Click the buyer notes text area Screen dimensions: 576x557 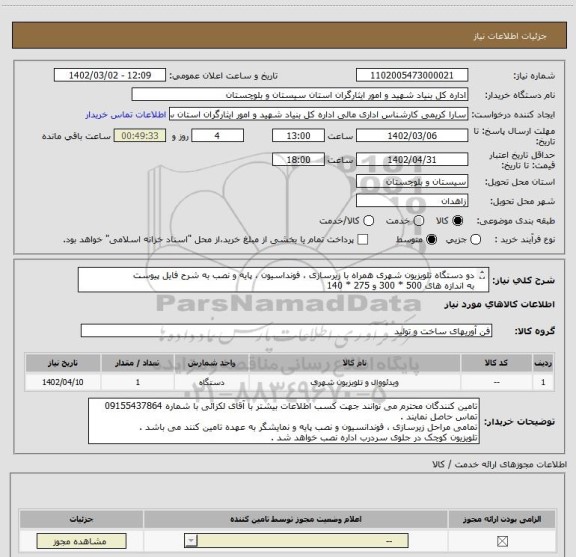tap(284, 421)
